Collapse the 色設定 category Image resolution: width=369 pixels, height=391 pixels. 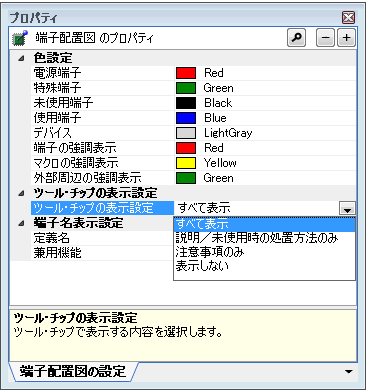tap(21, 58)
